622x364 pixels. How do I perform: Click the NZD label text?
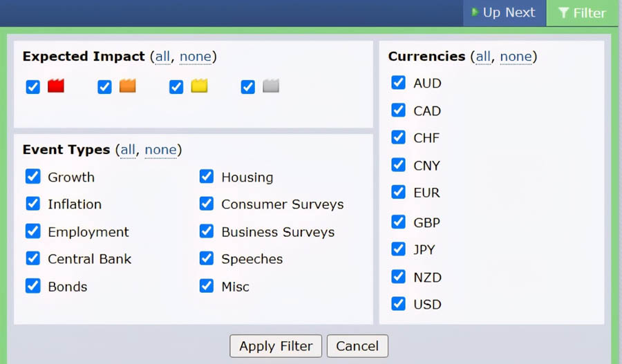click(x=428, y=278)
